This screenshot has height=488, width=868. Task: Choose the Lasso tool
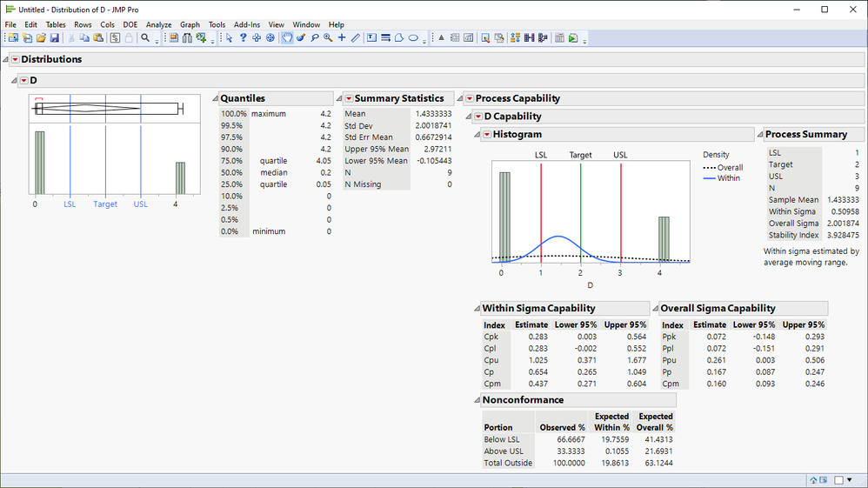[314, 38]
